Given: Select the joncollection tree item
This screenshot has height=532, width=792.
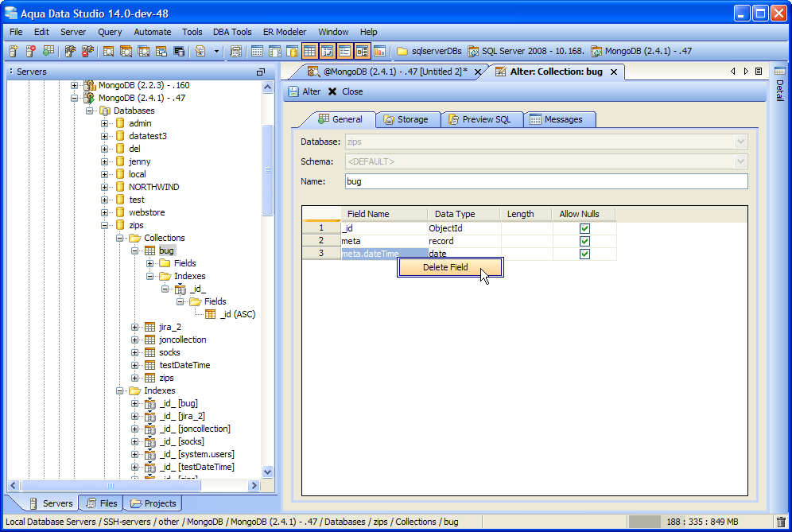Looking at the screenshot, I should coord(182,340).
